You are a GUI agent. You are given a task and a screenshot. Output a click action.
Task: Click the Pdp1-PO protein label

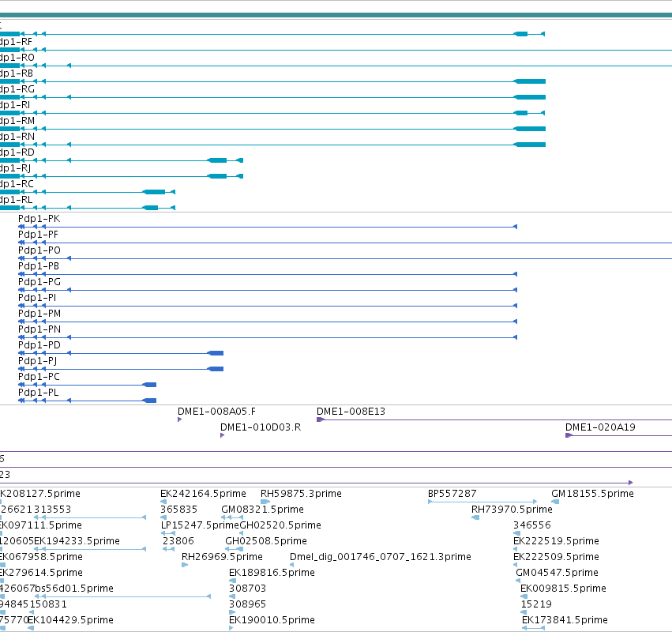pyautogui.click(x=39, y=250)
